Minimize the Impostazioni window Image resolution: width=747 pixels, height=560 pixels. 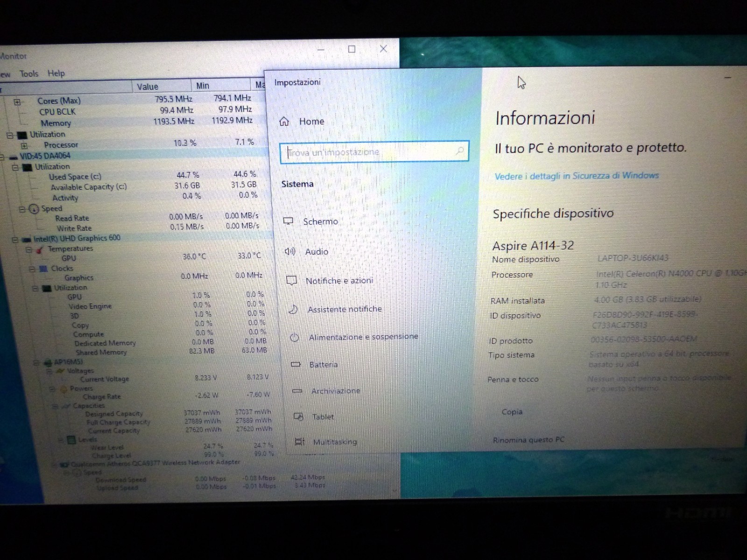click(x=727, y=77)
